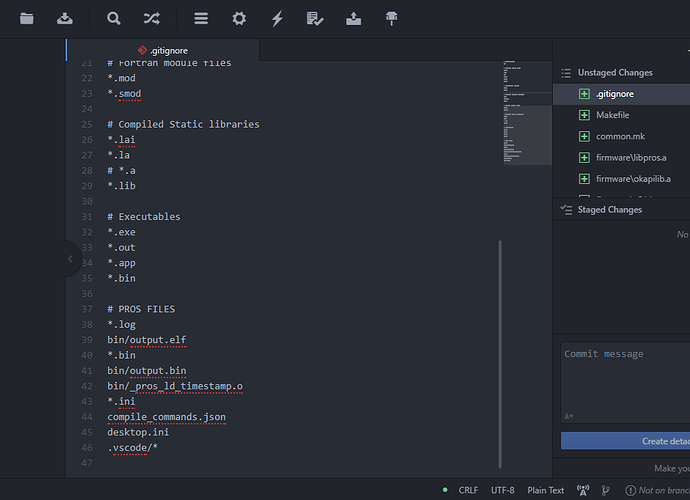The width and height of the screenshot is (690, 500).
Task: Click the add co-author icon in commit box
Action: pyautogui.click(x=569, y=416)
